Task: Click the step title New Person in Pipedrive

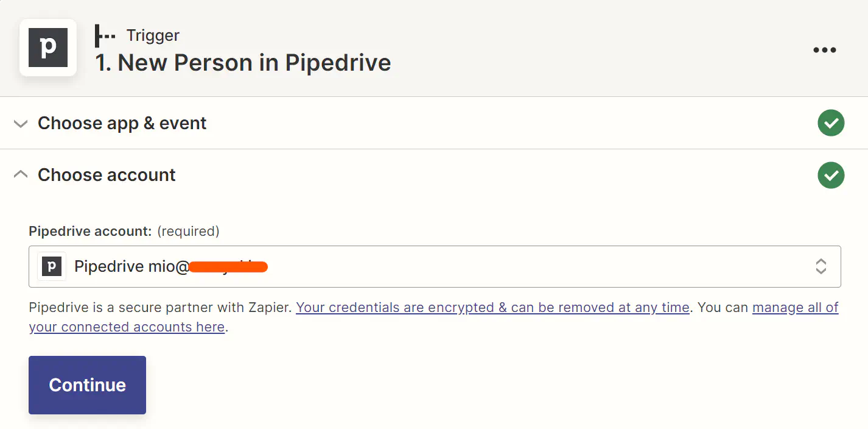Action: [x=243, y=62]
